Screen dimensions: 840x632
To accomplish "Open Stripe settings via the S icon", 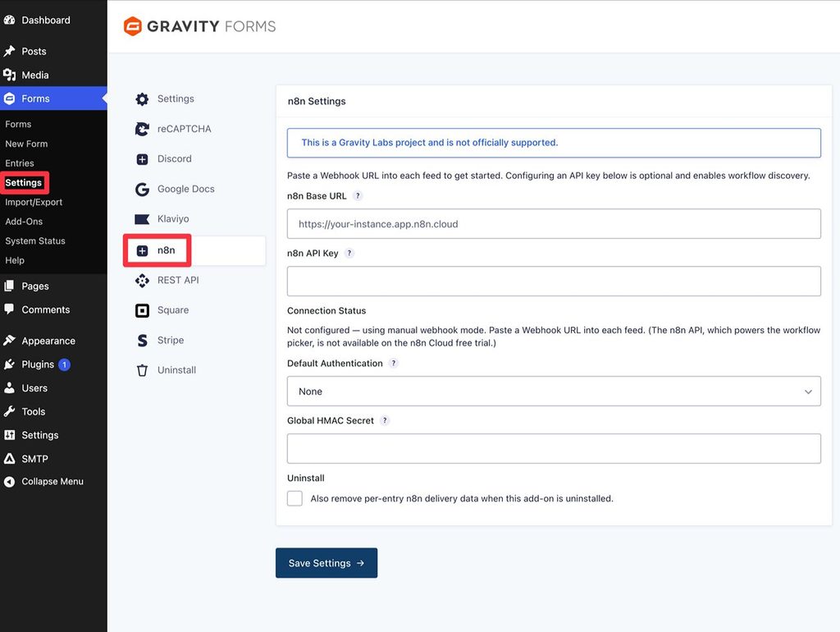I will (x=142, y=341).
